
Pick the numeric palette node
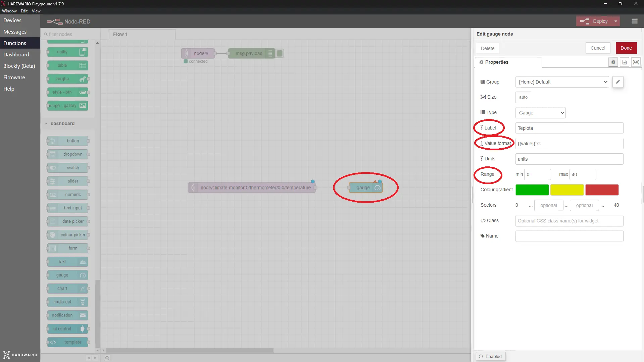(x=68, y=195)
